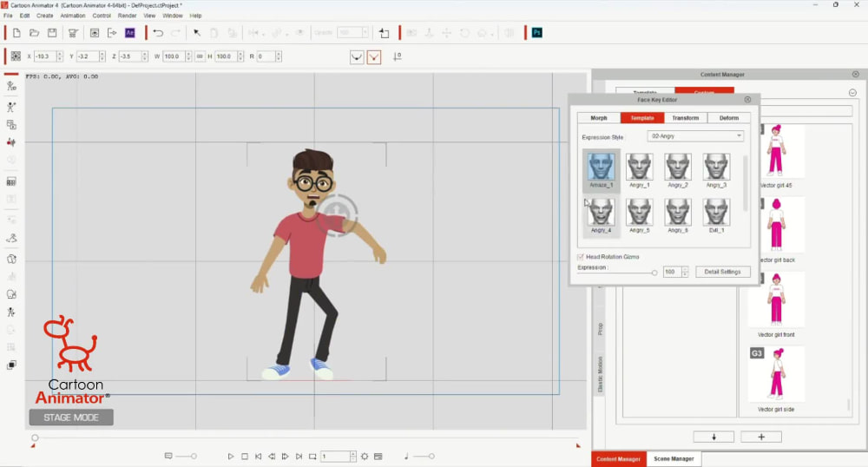Open the project settings gear icon

[x=365, y=457]
